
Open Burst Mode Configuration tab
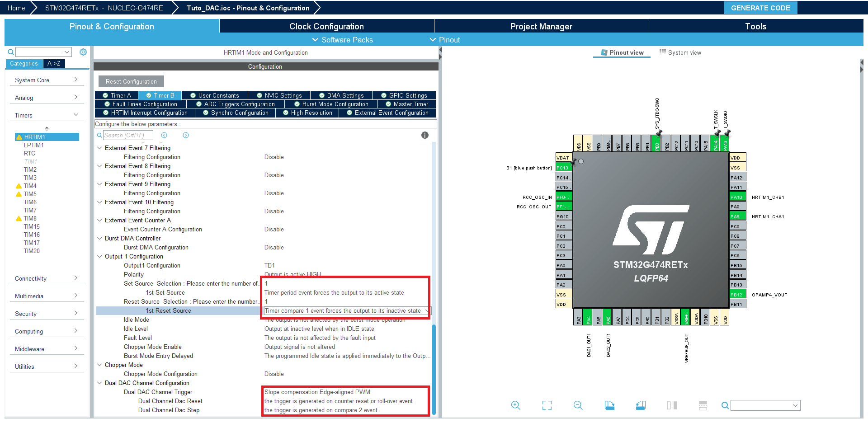coord(331,104)
